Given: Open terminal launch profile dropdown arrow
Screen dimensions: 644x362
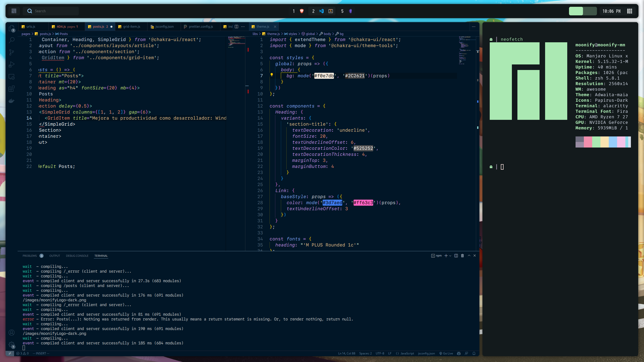Looking at the screenshot, I should click(450, 256).
